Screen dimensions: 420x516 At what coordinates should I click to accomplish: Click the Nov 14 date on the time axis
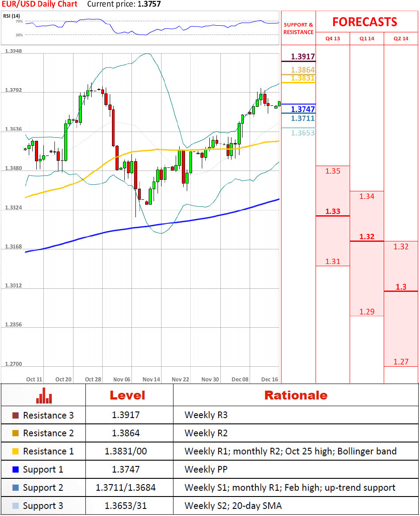[151, 380]
